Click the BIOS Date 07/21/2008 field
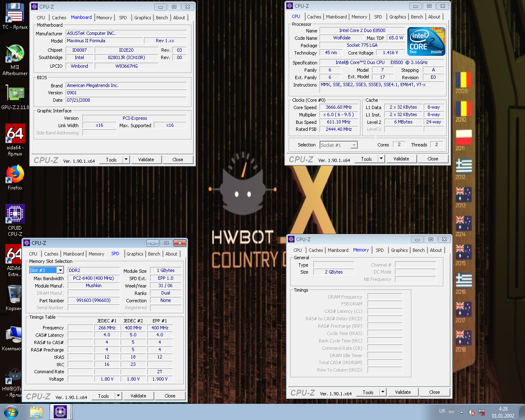Image resolution: width=525 pixels, height=420 pixels. [126, 100]
